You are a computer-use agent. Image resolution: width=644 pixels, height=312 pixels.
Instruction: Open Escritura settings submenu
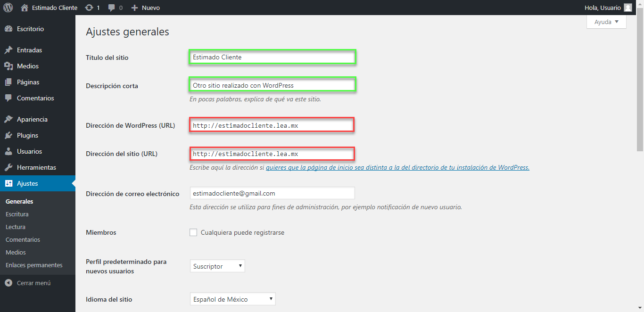click(x=17, y=214)
